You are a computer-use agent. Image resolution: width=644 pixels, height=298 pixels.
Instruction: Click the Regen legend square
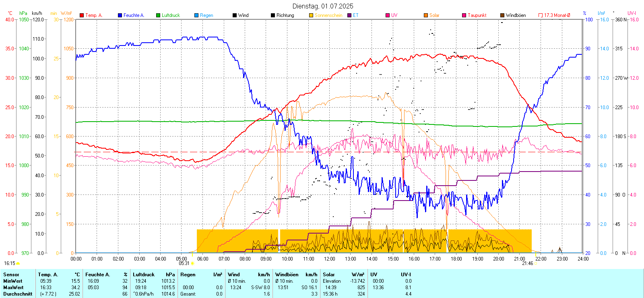coord(196,15)
